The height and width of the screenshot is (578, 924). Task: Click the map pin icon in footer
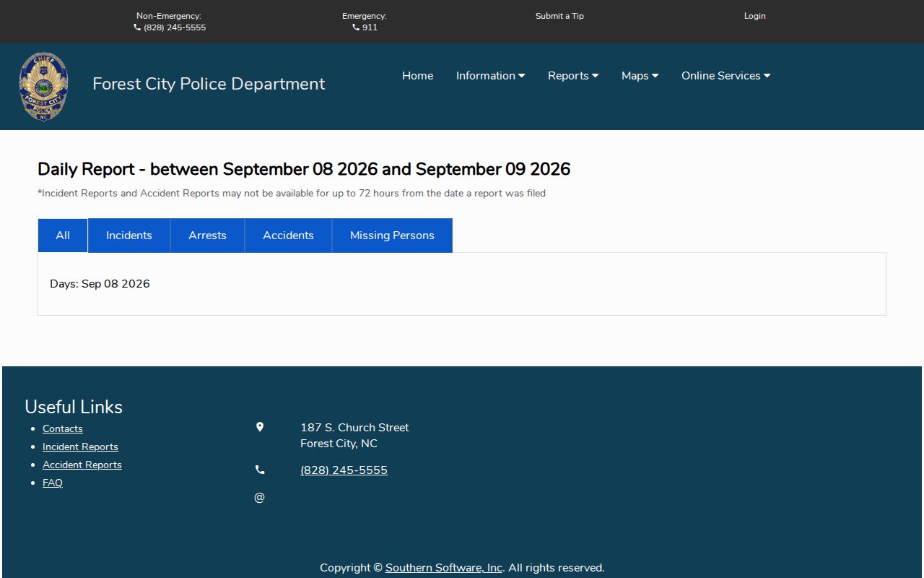(260, 427)
